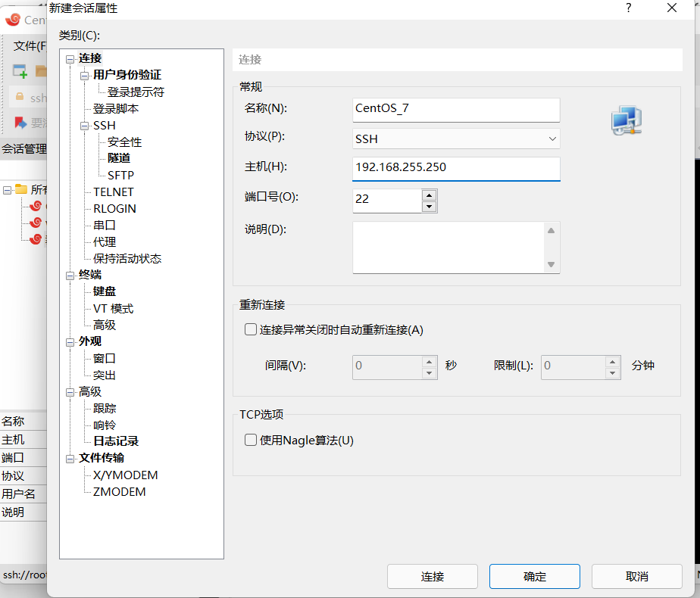Click the description scrollbar up arrow
Screen dimensions: 700x598
[551, 231]
